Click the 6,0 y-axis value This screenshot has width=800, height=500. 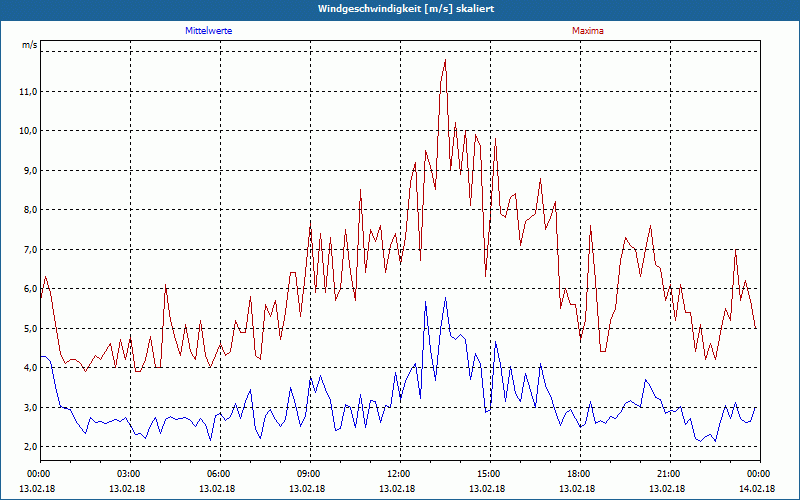tap(31, 289)
